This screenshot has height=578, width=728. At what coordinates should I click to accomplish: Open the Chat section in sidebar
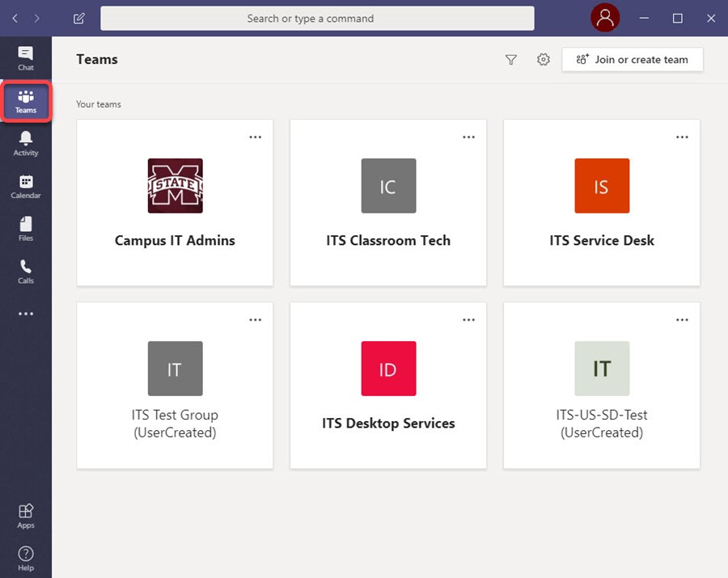click(26, 58)
